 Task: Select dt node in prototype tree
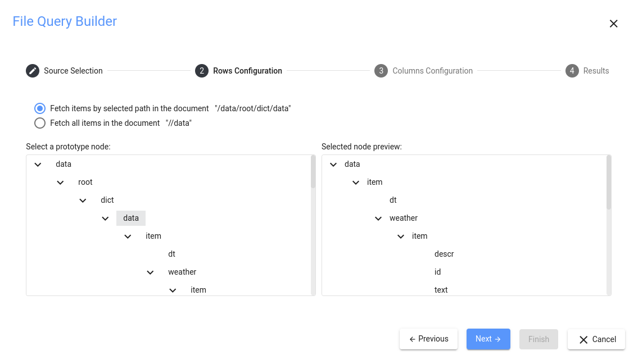[171, 254]
